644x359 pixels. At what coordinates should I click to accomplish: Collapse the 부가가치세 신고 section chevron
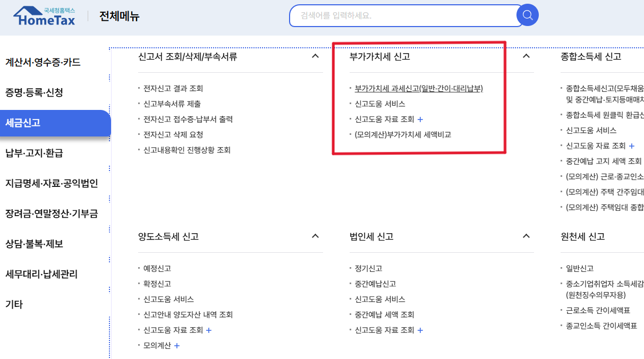tap(526, 56)
